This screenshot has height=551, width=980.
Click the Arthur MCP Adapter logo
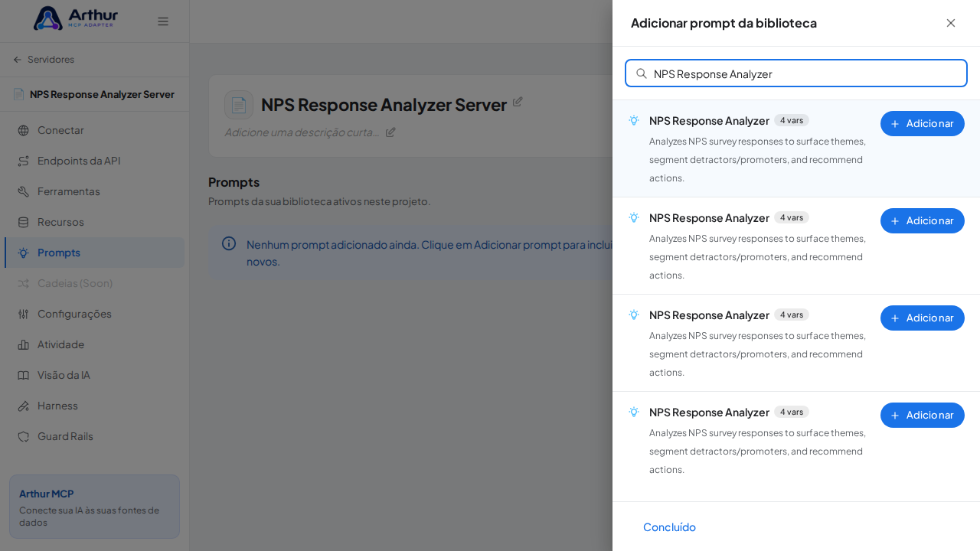[x=76, y=18]
